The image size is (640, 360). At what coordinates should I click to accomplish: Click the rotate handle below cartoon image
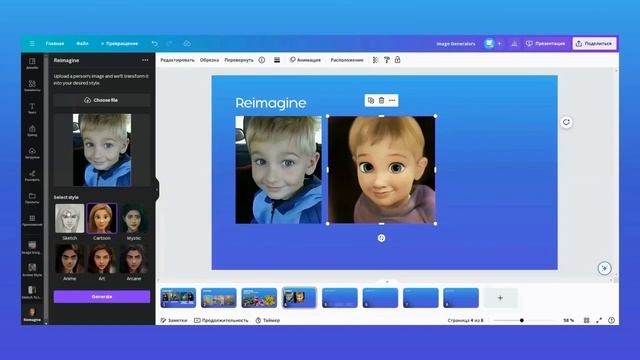pos(381,238)
